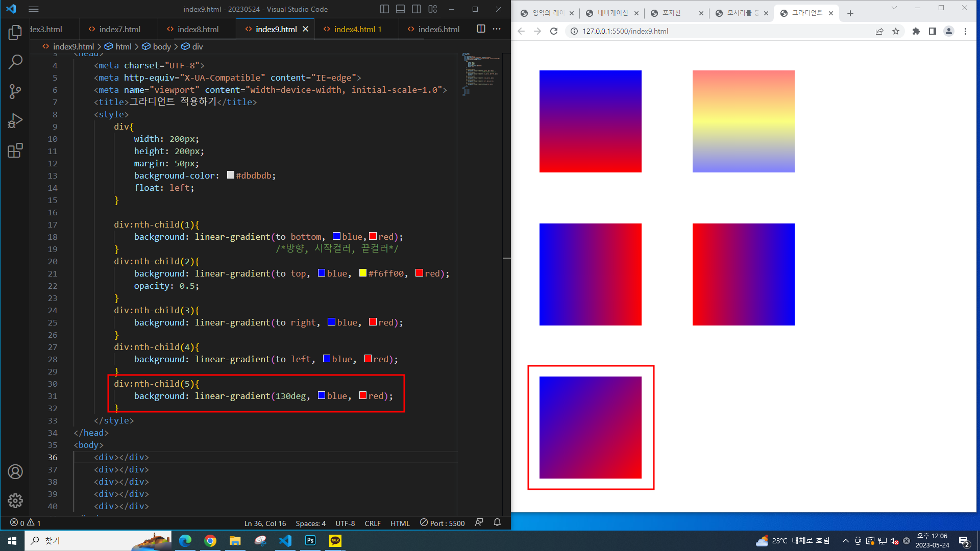Expand the body breadcrumb item
The image size is (980, 551).
click(162, 46)
